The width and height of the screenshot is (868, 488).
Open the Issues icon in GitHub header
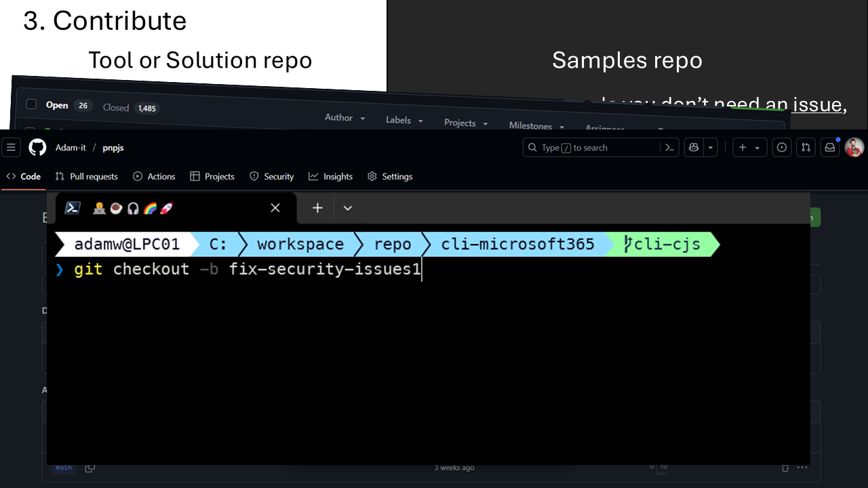click(x=782, y=148)
